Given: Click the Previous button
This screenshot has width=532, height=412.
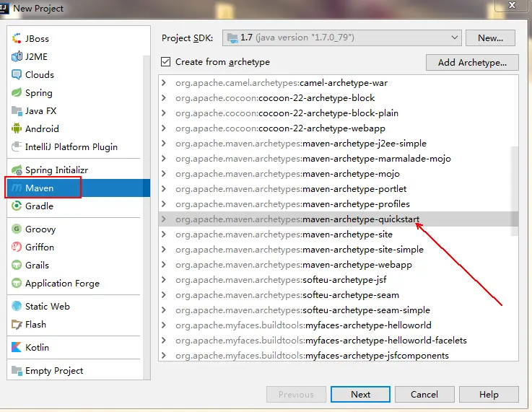Looking at the screenshot, I should click(296, 395).
